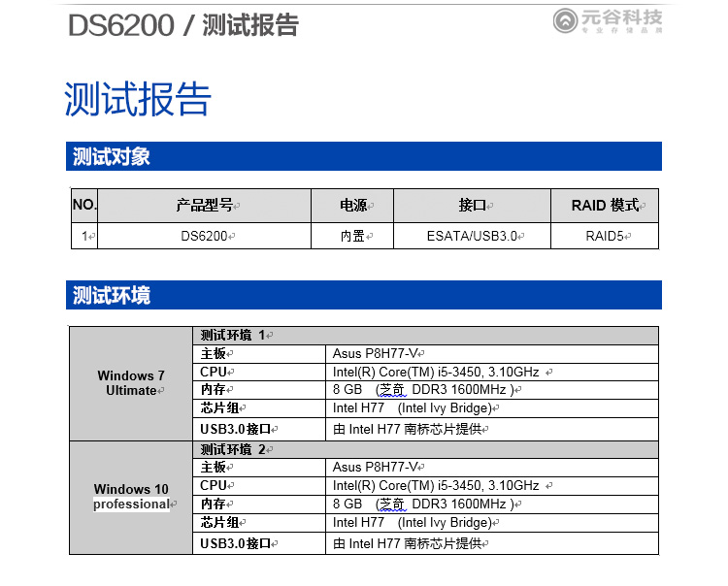
Task: Click the column header 接口
Action: (472, 205)
